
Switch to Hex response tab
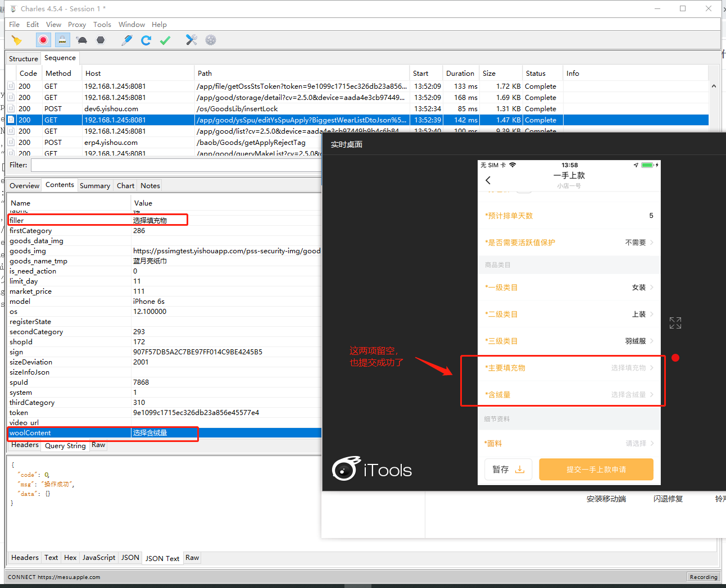[x=70, y=558]
